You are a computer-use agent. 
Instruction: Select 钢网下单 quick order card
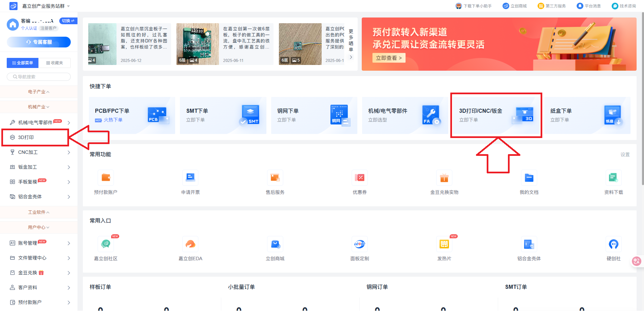click(x=314, y=115)
